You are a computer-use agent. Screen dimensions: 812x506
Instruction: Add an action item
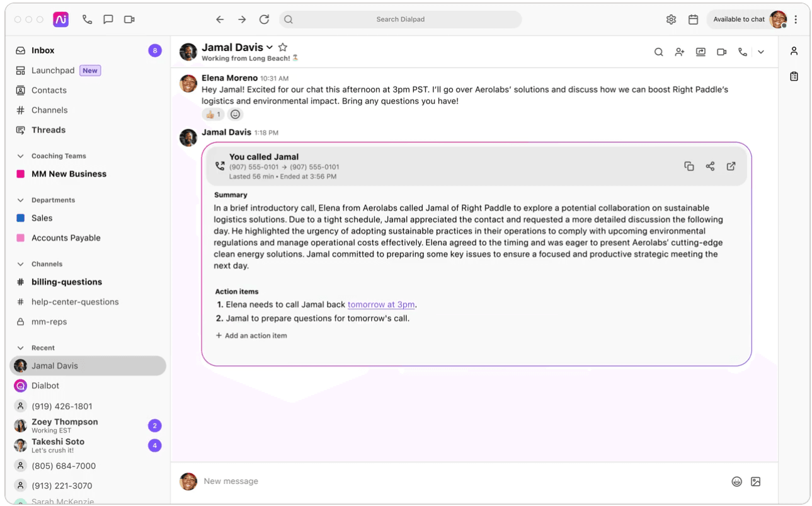(x=251, y=336)
